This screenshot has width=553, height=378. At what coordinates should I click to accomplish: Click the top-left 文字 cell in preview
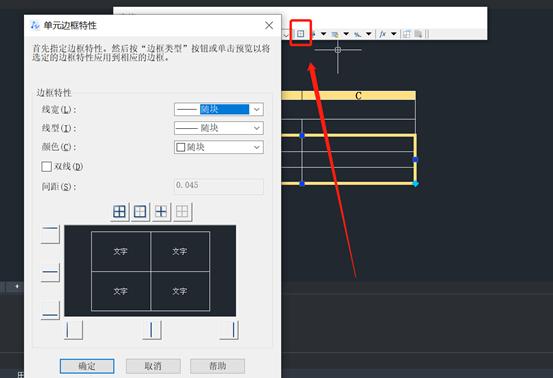tap(121, 251)
